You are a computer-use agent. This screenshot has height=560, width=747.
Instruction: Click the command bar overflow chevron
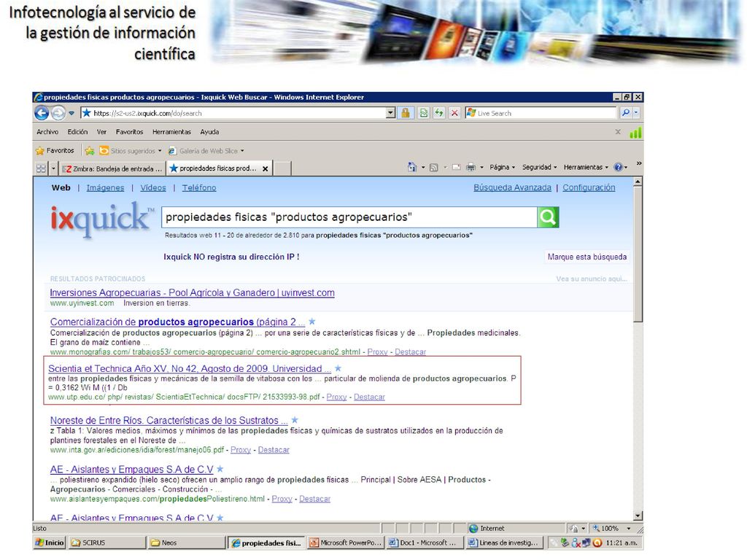639,163
